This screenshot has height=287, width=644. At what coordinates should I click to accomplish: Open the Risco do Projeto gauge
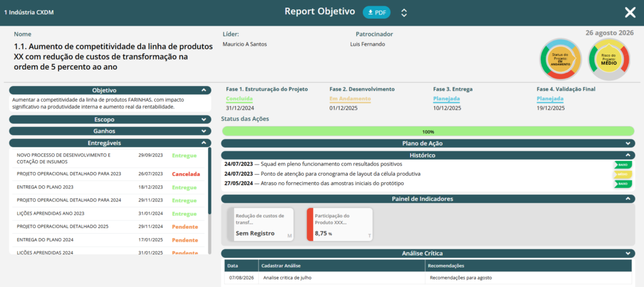[x=609, y=59]
